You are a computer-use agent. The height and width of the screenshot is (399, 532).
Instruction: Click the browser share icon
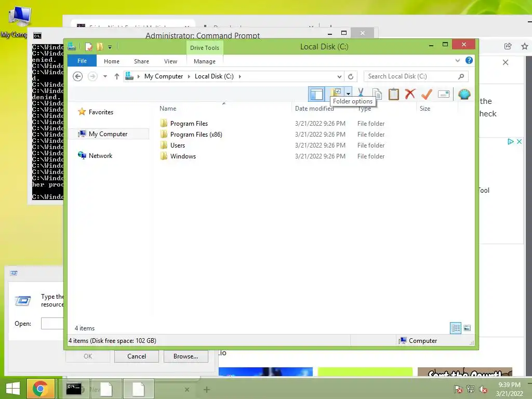[508, 46]
